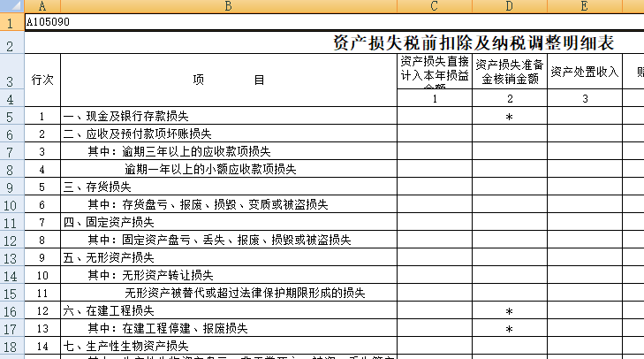Viewport: 644px width, 359px height.
Task: Select row 16 header
Action: pyautogui.click(x=11, y=310)
